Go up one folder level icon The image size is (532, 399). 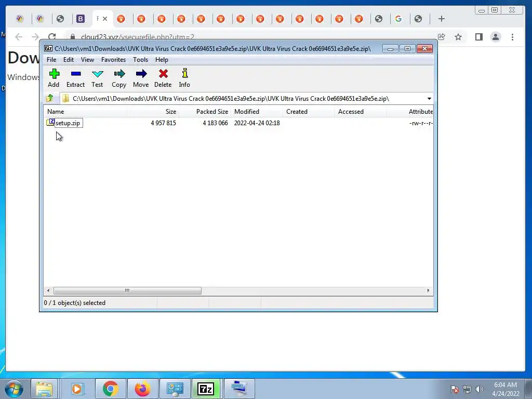(50, 98)
